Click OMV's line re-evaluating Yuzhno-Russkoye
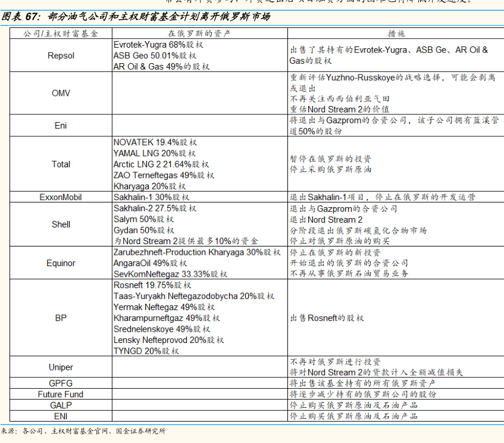Screen dimensions: 504x443 pyautogui.click(x=393, y=83)
